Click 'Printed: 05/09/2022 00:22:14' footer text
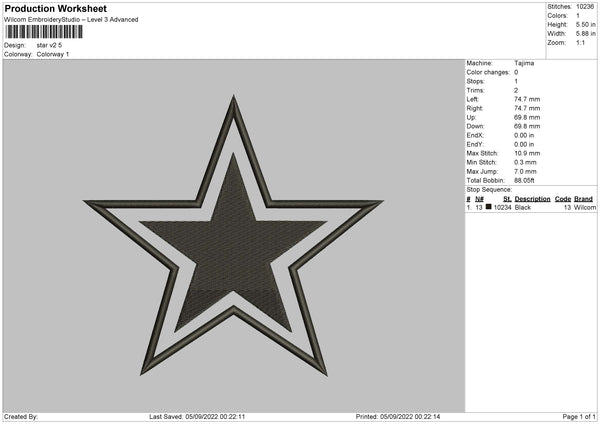This screenshot has width=600, height=424. tap(398, 417)
